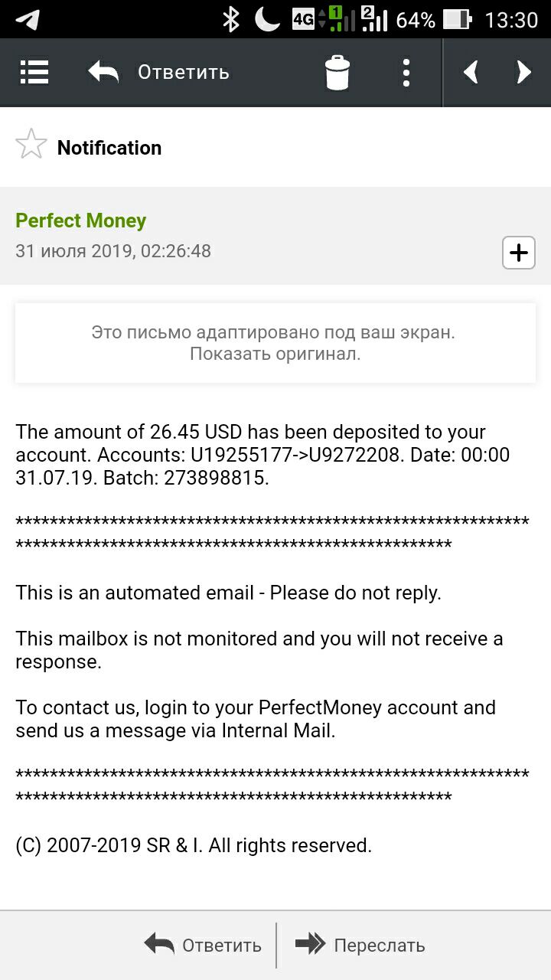Tap Ответить label in top toolbar
The width and height of the screenshot is (551, 980).
[x=184, y=73]
